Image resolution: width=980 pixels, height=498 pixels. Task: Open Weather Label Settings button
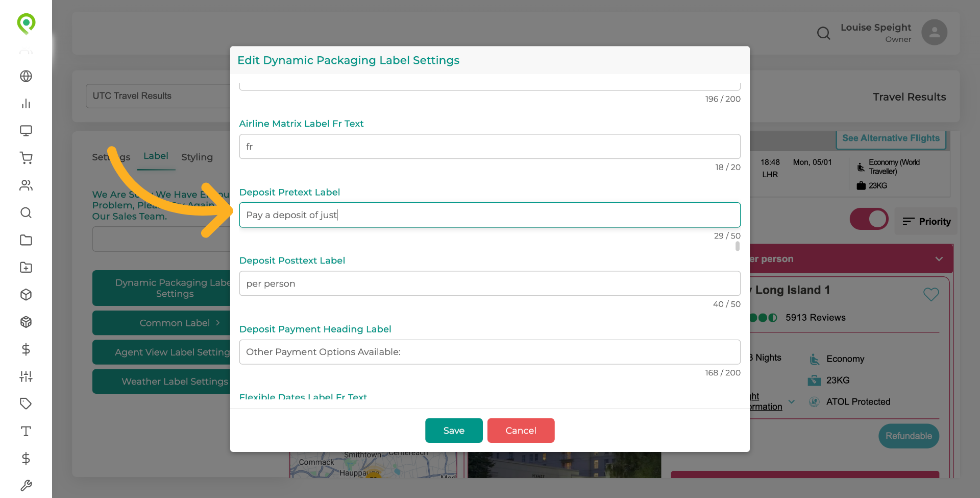(x=161, y=382)
